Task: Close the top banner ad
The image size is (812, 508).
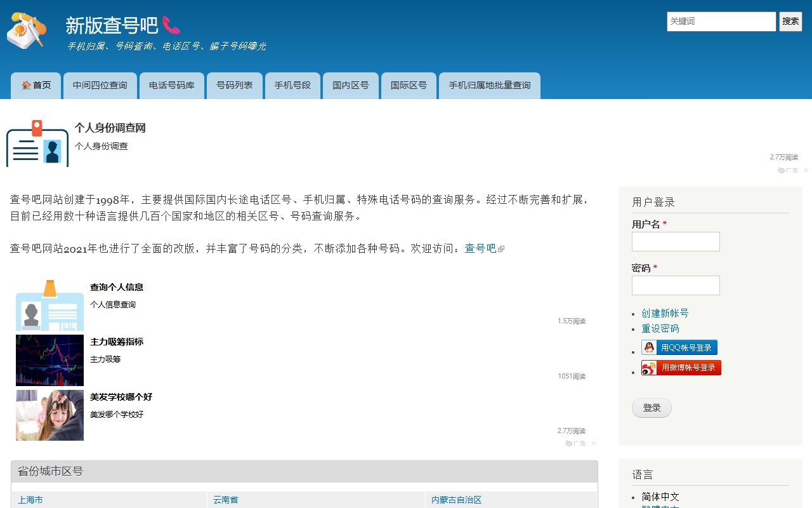Action: [x=806, y=170]
